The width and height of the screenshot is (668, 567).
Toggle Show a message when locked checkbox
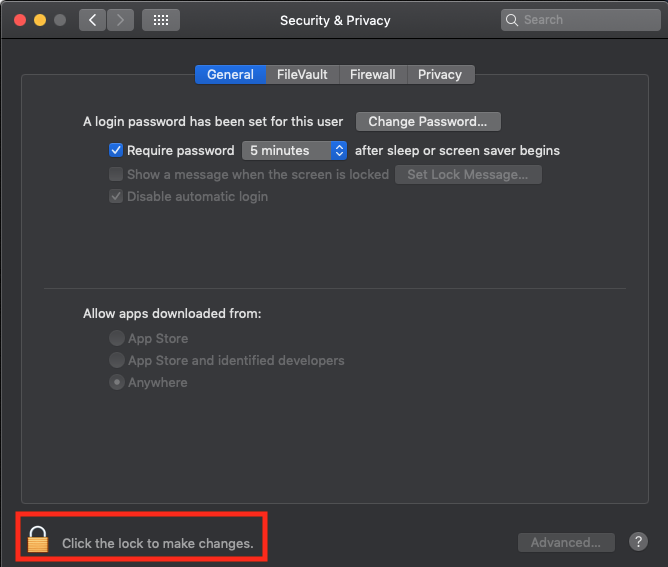click(116, 174)
